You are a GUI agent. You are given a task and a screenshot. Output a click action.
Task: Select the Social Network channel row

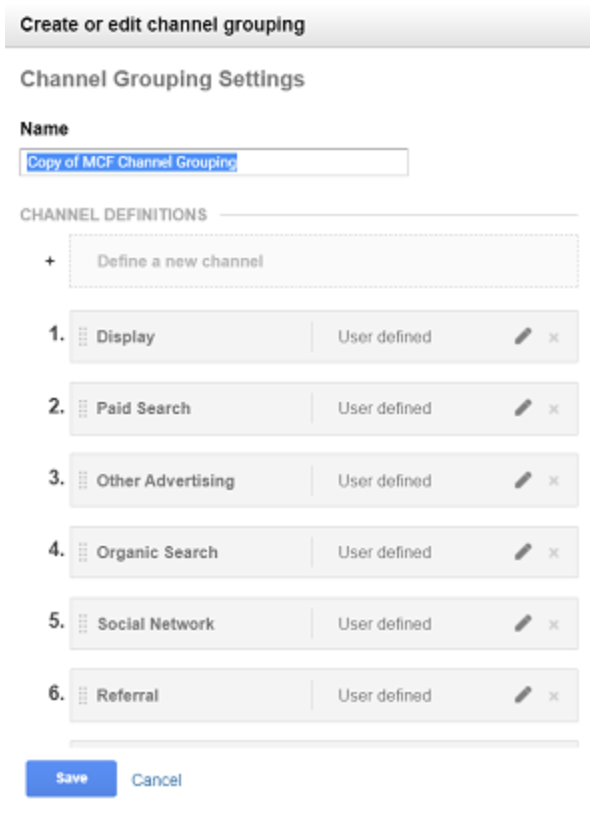coord(323,623)
